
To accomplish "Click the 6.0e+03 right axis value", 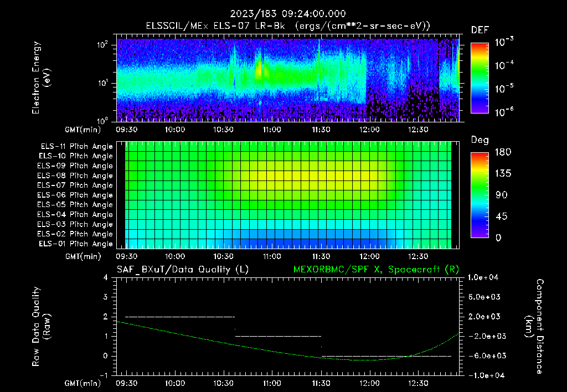I will 484,297.
